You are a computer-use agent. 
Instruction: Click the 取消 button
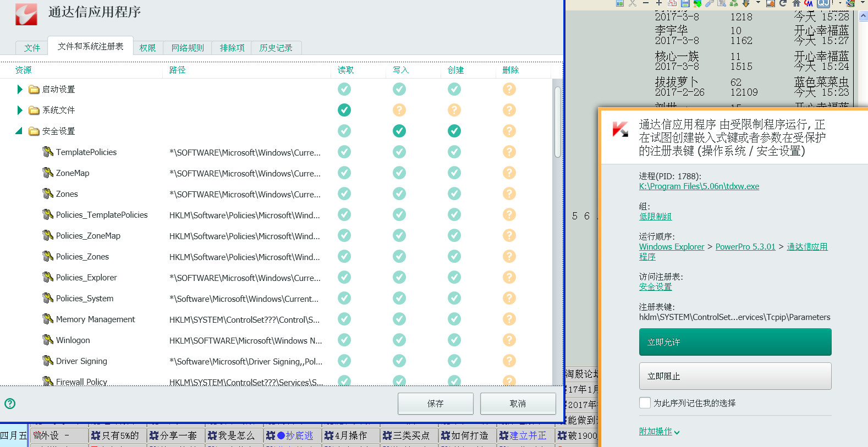tap(518, 404)
